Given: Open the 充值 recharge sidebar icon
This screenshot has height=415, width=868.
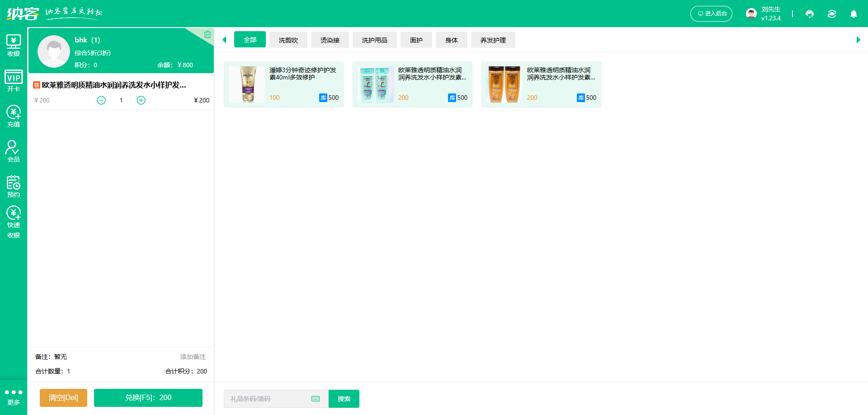Looking at the screenshot, I should click(x=14, y=116).
